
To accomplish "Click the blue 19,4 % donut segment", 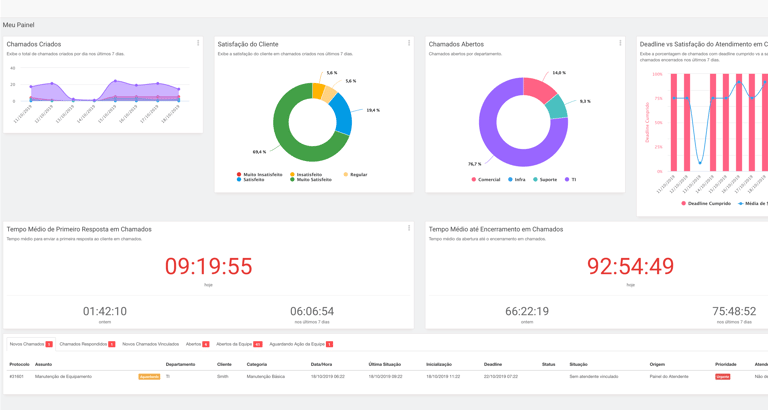I will 343,113.
